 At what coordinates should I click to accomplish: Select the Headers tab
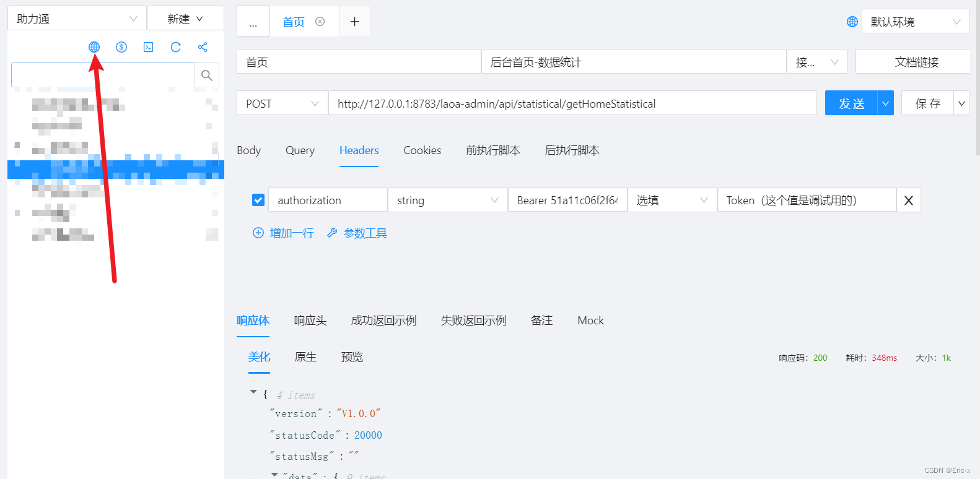(x=359, y=150)
